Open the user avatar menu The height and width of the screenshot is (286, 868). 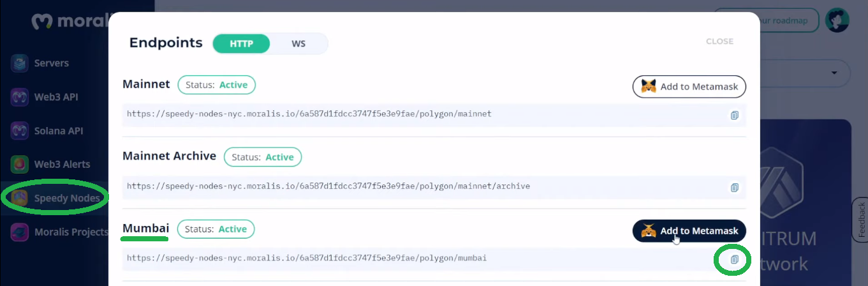pos(837,20)
